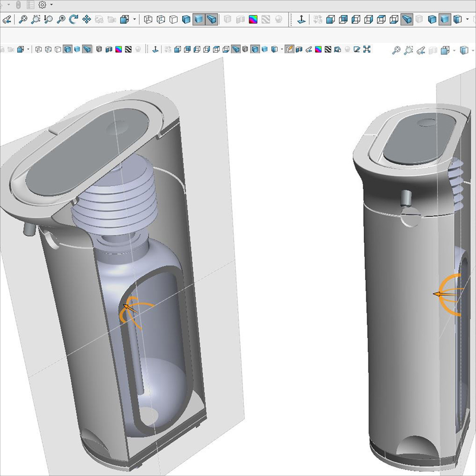Expand display style dropdown arrow at top right
Screen dimensions: 476x476
coord(467,19)
